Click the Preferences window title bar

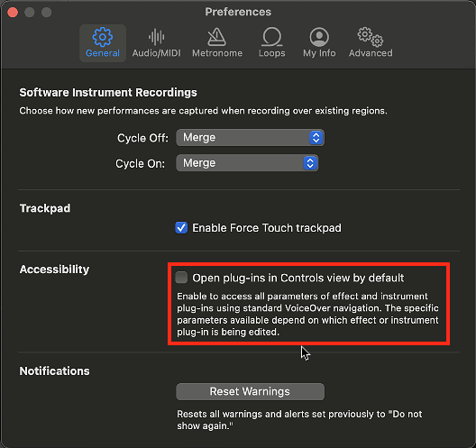click(x=238, y=12)
